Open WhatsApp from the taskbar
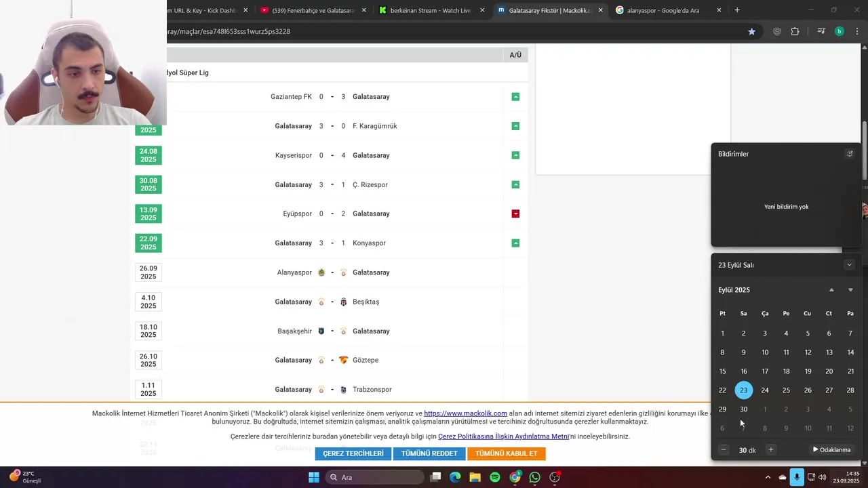The width and height of the screenshot is (868, 488). 535,477
